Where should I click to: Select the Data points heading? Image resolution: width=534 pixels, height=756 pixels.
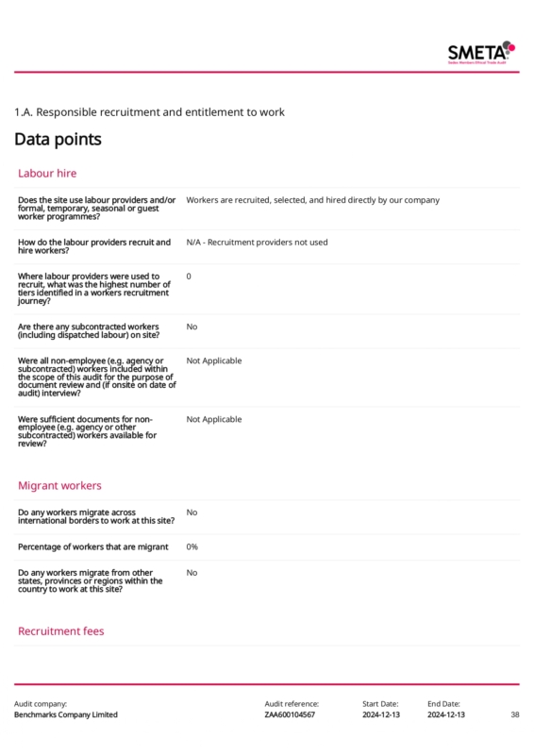point(58,140)
